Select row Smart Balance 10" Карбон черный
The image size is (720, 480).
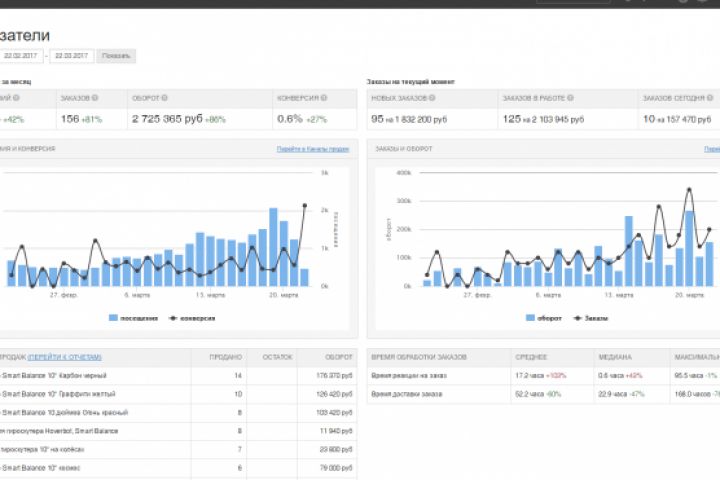pyautogui.click(x=178, y=376)
